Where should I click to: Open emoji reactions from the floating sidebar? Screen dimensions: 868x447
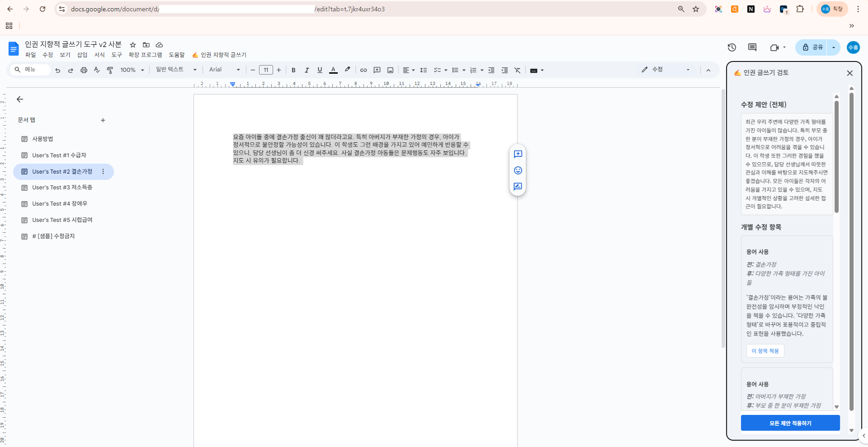point(518,170)
